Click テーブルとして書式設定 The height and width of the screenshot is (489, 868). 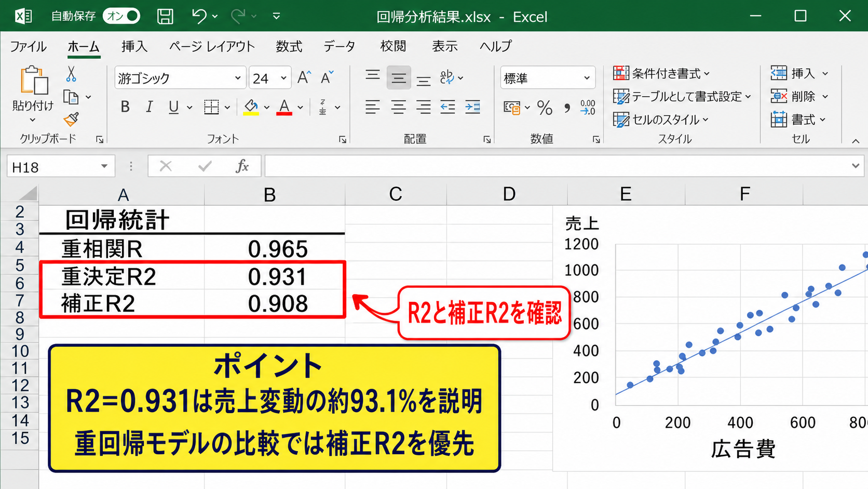(x=682, y=97)
